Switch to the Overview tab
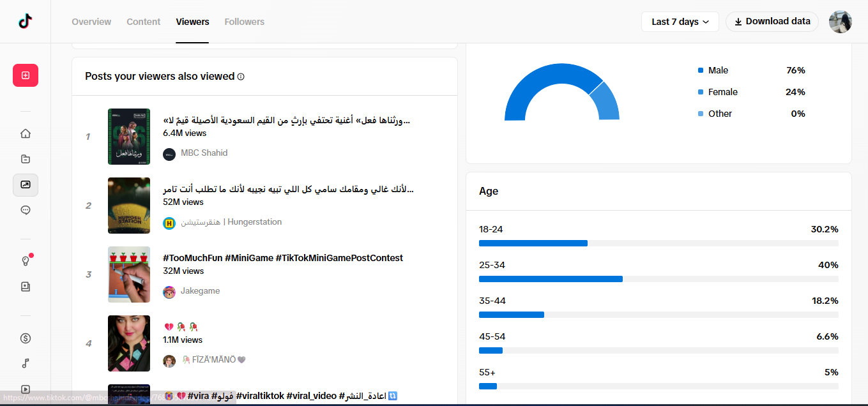868x406 pixels. click(x=91, y=22)
